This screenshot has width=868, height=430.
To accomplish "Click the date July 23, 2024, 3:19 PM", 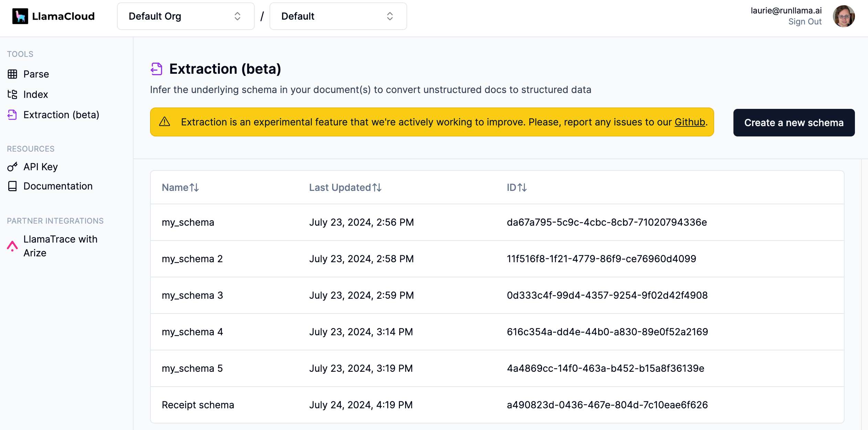I will click(361, 368).
